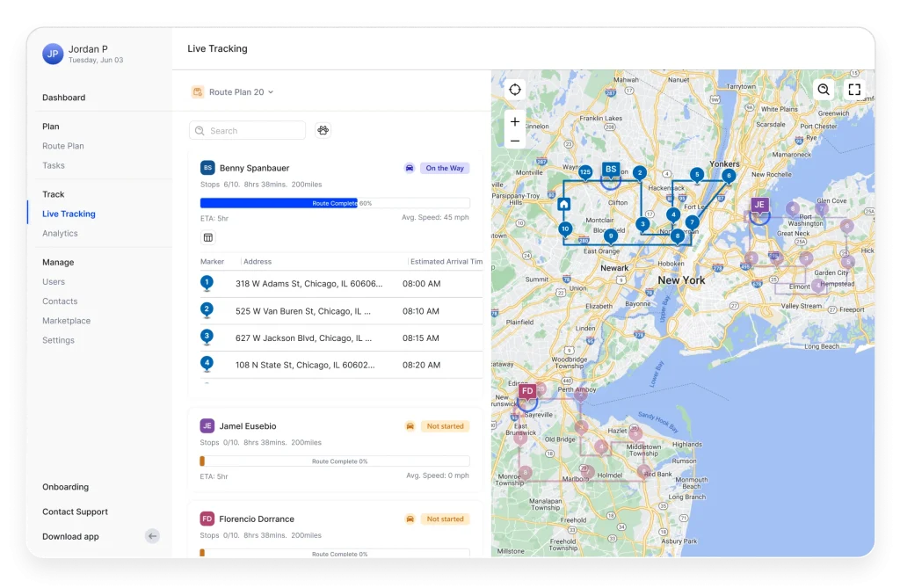Viewport: 900px width, 588px height.
Task: Click in the Search field
Action: (247, 130)
